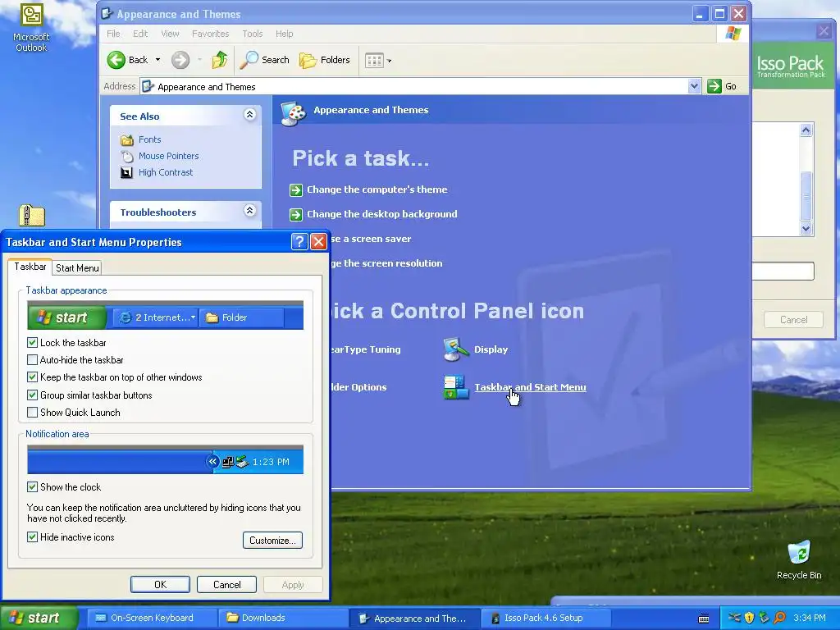Click the green Go arrow icon
Image resolution: width=840 pixels, height=630 pixels.
pyautogui.click(x=714, y=86)
